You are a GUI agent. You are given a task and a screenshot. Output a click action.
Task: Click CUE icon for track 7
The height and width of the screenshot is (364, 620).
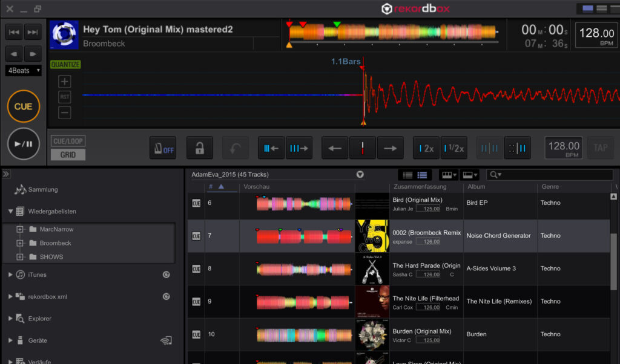[x=196, y=236]
